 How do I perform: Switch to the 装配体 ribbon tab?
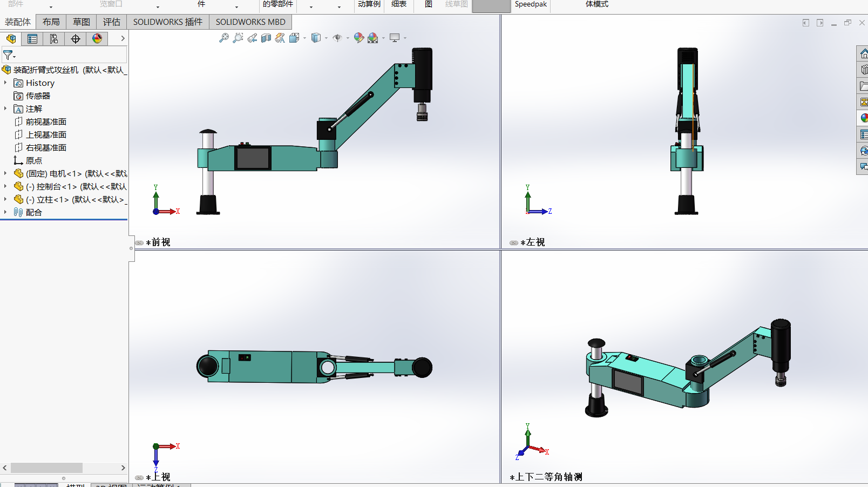click(x=18, y=22)
